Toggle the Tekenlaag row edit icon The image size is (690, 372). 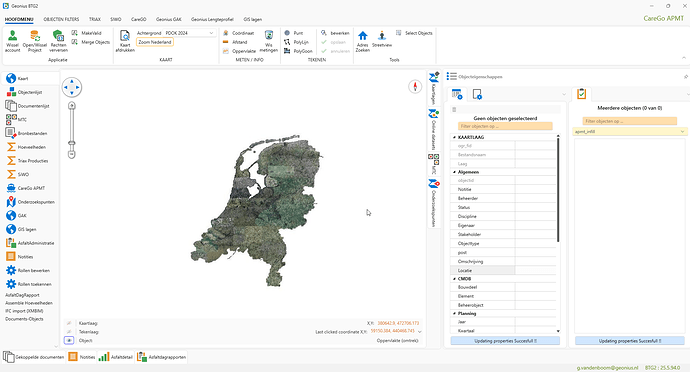[x=69, y=332]
